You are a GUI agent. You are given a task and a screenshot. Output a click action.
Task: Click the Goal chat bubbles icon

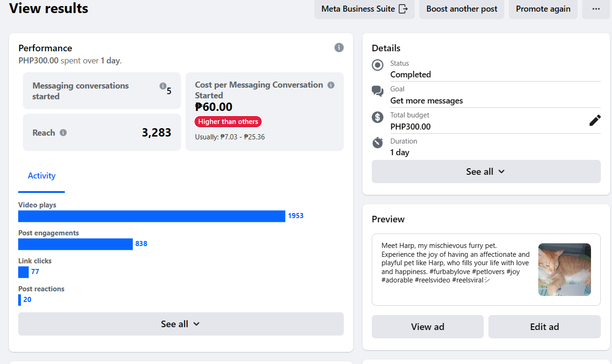click(x=377, y=91)
